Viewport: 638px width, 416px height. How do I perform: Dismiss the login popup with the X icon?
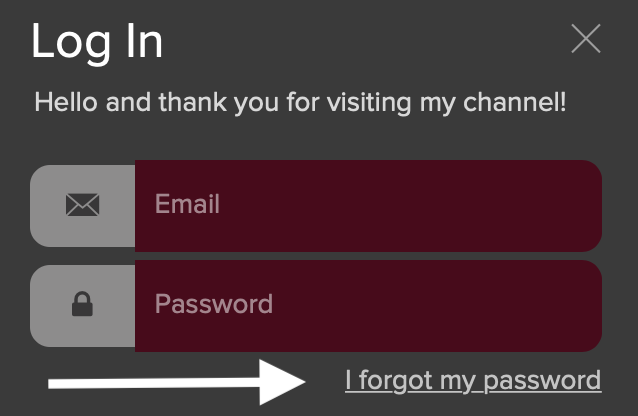click(x=586, y=38)
